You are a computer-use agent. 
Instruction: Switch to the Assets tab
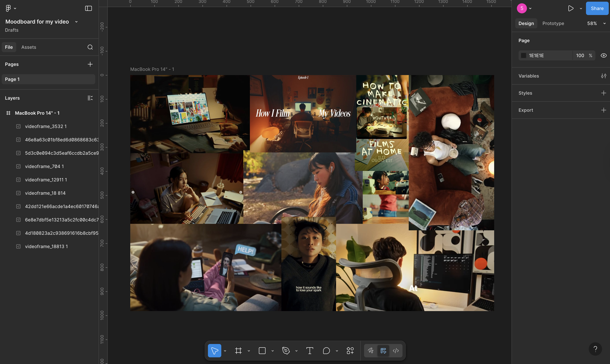point(29,47)
